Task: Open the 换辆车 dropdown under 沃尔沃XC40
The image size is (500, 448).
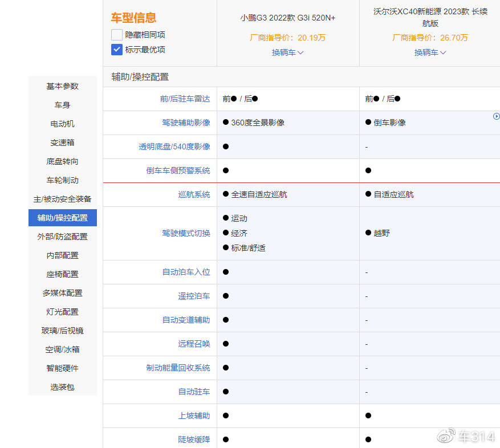Action: pos(429,52)
